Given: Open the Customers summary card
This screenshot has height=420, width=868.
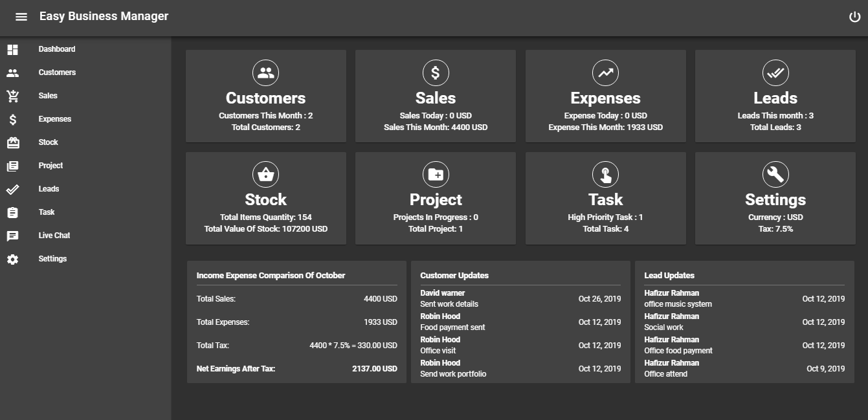Looking at the screenshot, I should click(265, 95).
